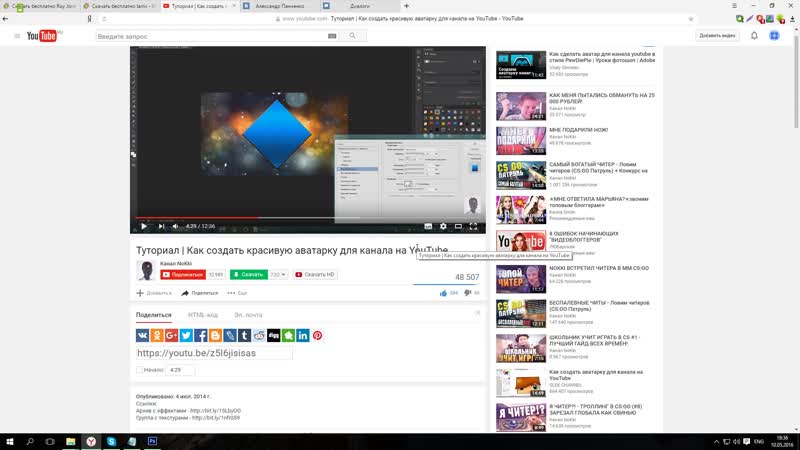Share to Twitter icon
Screen dimensions: 800x450
point(186,335)
